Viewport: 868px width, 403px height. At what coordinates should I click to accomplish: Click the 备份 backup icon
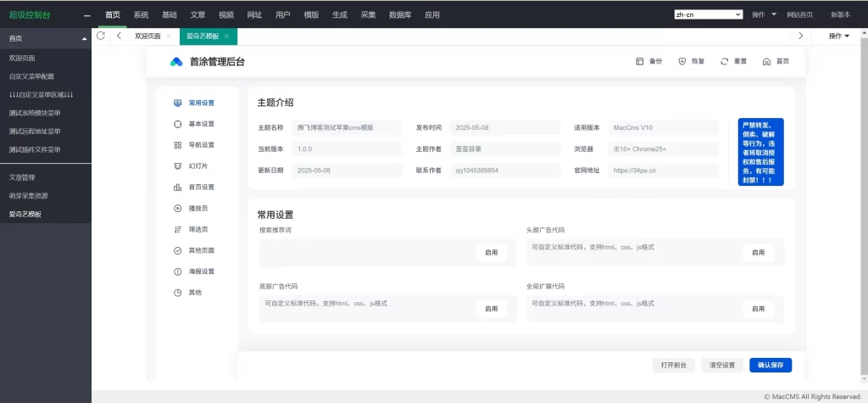coord(640,62)
